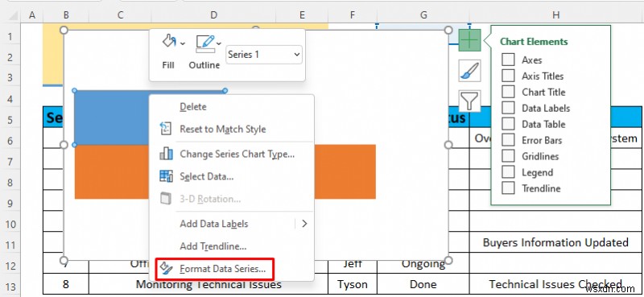
Task: Open the Chart Filters funnel button
Action: (469, 101)
